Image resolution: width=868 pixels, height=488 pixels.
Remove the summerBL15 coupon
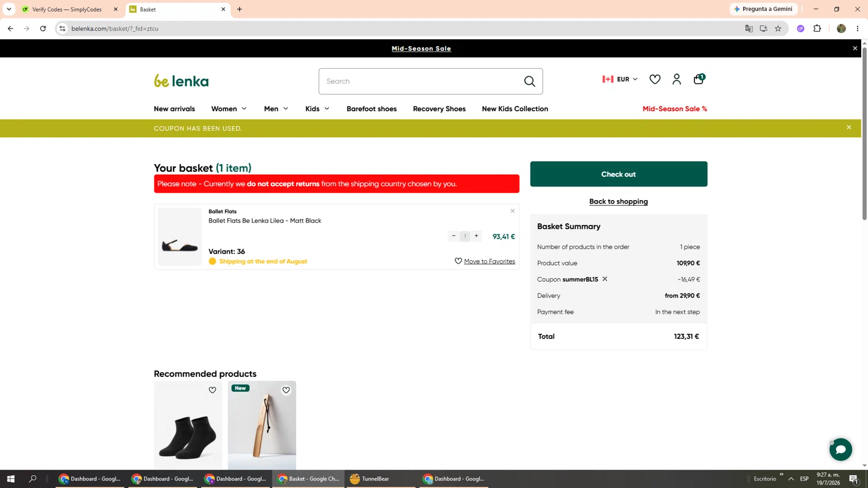(x=605, y=279)
